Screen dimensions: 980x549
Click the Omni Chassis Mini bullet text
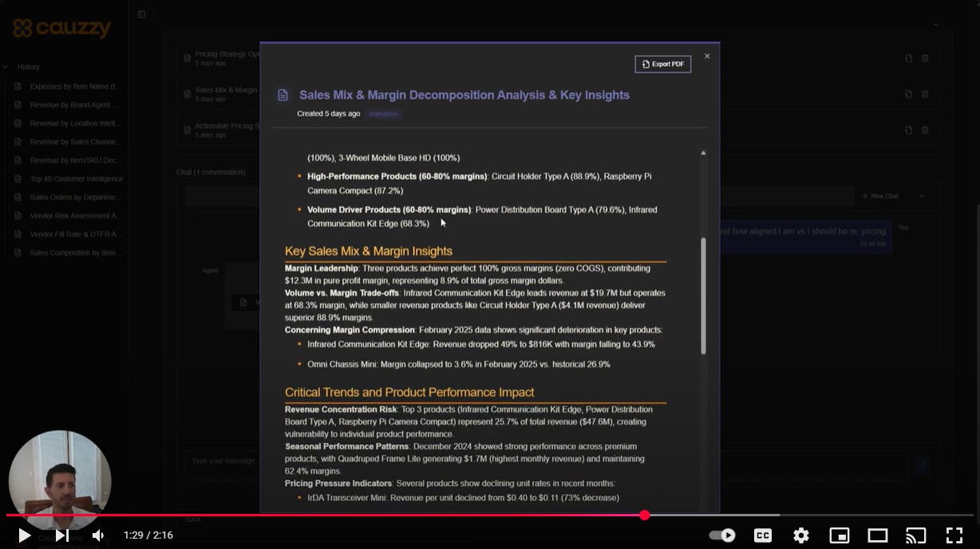coord(459,365)
